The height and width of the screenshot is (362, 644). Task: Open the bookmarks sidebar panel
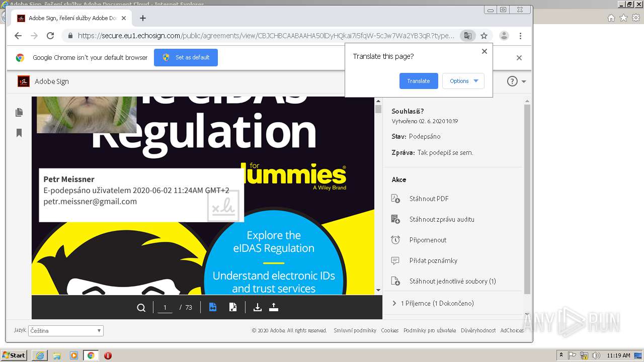coord(19,133)
